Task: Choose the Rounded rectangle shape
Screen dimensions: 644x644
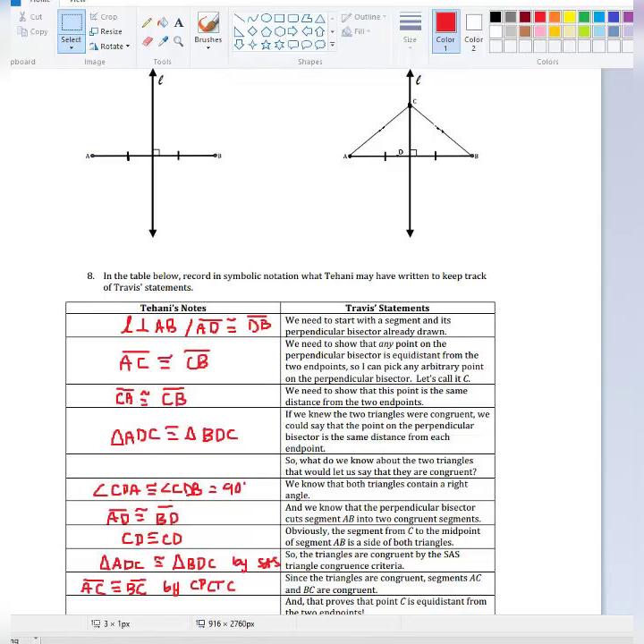Action: coord(292,18)
